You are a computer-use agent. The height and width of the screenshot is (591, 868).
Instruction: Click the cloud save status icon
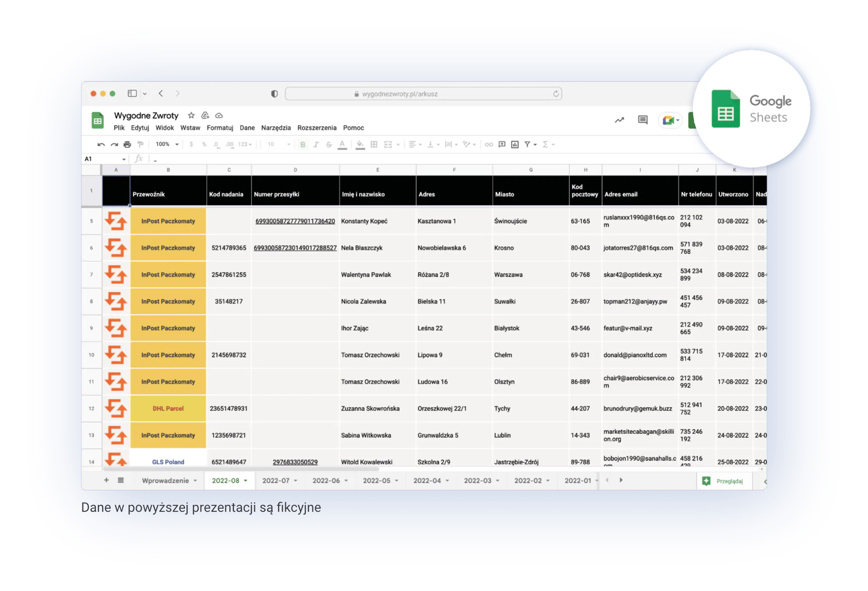coord(219,115)
